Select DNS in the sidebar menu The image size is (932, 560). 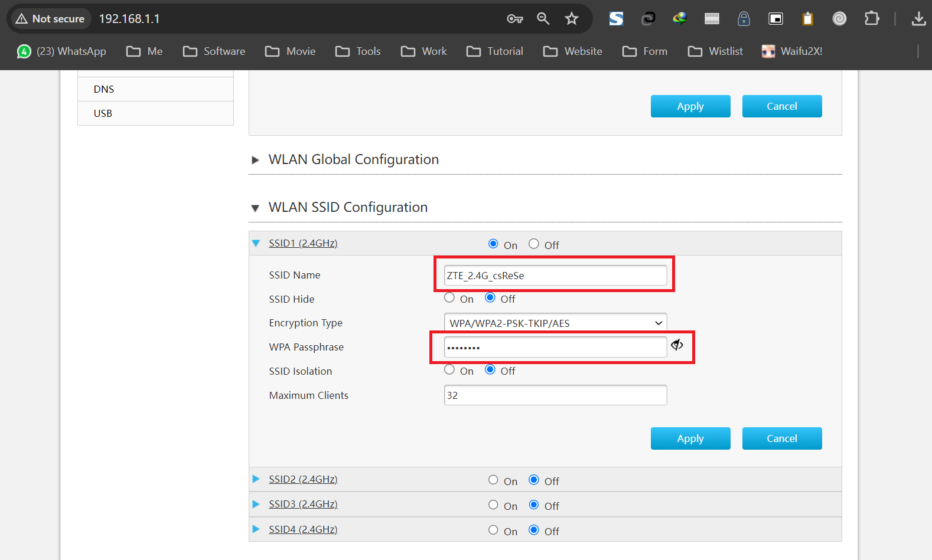coord(155,89)
